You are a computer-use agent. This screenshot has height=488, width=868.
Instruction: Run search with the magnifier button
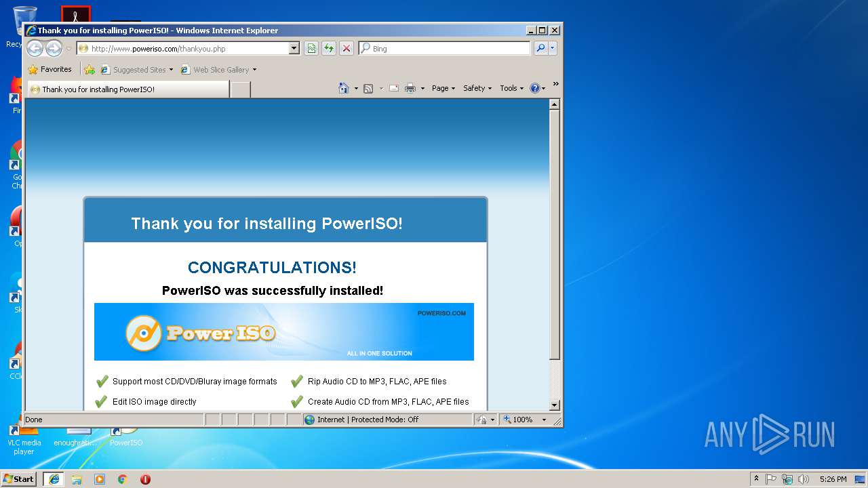(x=540, y=48)
